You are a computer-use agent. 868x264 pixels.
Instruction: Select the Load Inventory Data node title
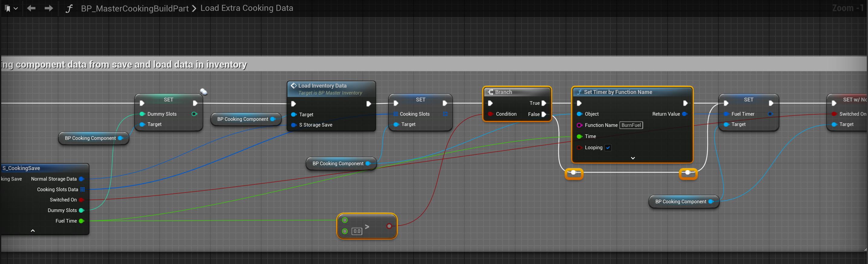[x=322, y=86]
